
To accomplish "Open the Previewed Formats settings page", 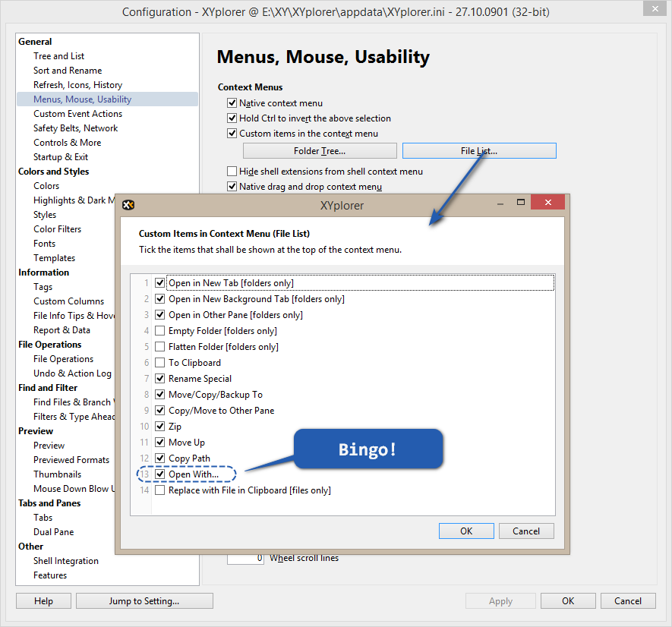I will click(x=71, y=460).
